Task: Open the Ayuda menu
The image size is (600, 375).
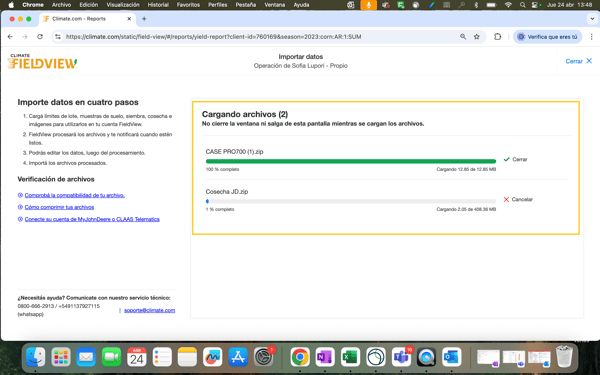Action: click(301, 5)
